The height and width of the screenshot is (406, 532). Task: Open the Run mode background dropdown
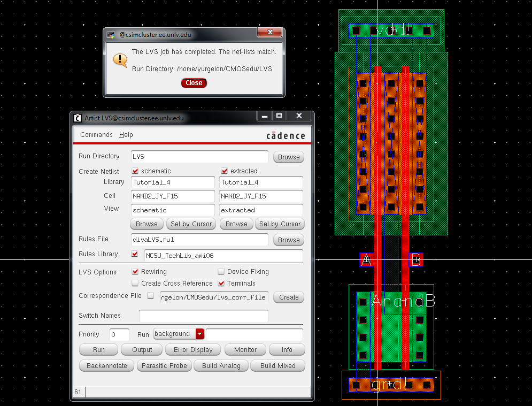point(200,334)
